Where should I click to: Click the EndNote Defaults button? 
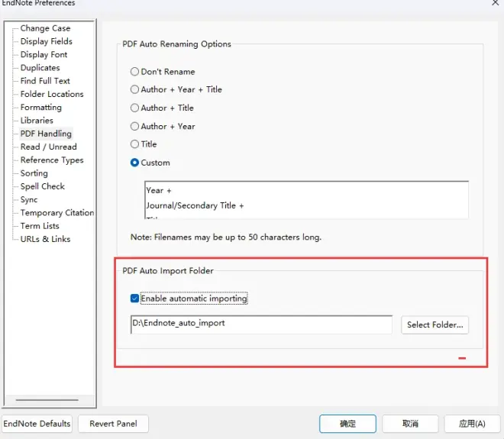[x=37, y=424]
